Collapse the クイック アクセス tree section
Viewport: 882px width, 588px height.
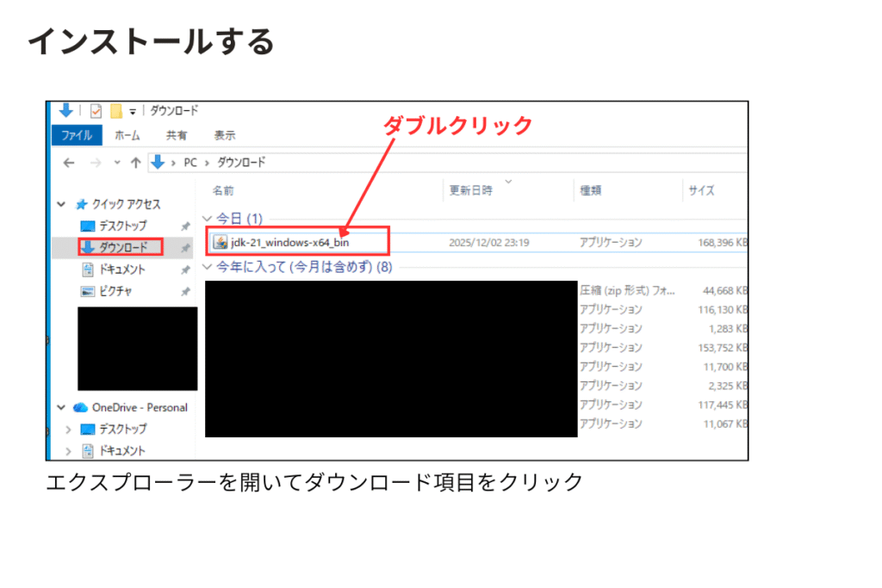coord(61,204)
